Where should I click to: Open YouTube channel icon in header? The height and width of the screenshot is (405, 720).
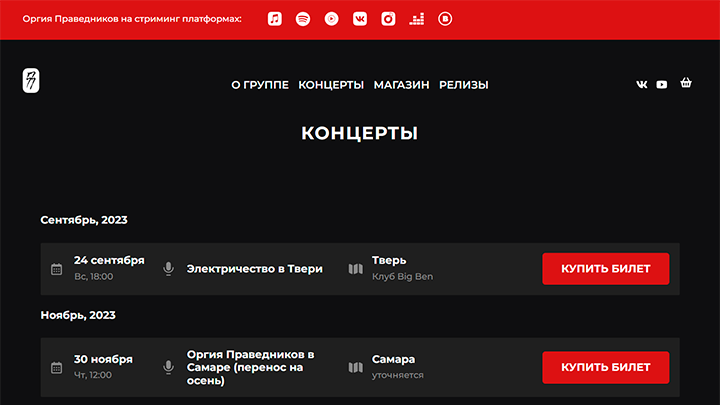[x=662, y=84]
